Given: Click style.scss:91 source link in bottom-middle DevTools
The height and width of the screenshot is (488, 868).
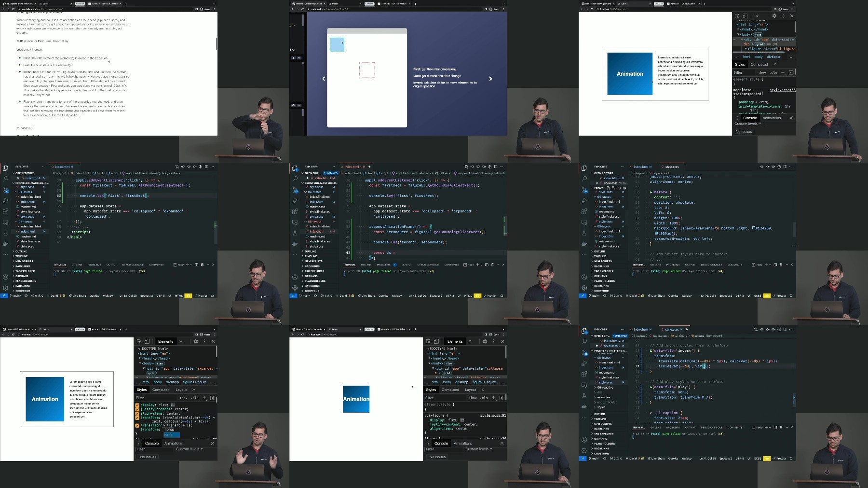Looking at the screenshot, I should click(493, 415).
